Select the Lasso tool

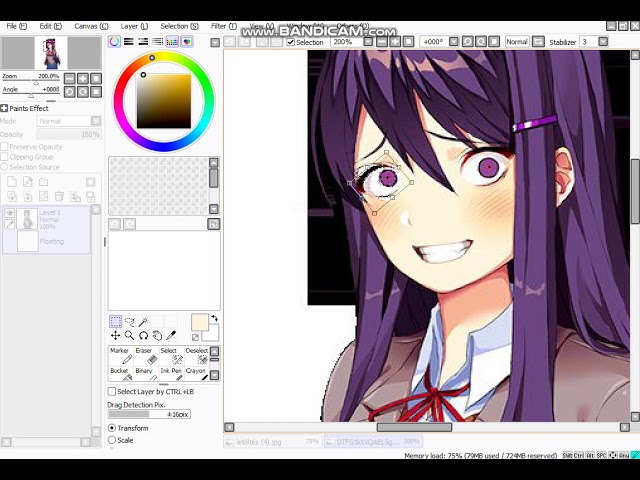130,322
